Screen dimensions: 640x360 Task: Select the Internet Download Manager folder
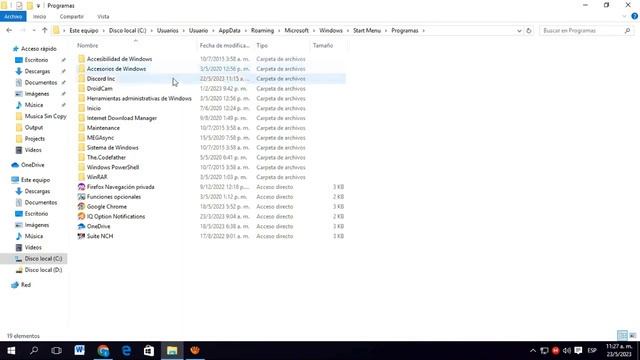(122, 118)
